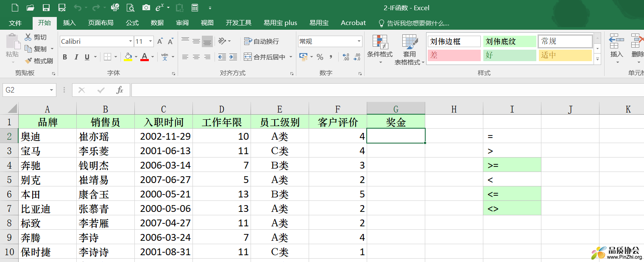Open 条件格式 conditional formatting
This screenshot has width=644, height=262.
click(x=379, y=49)
